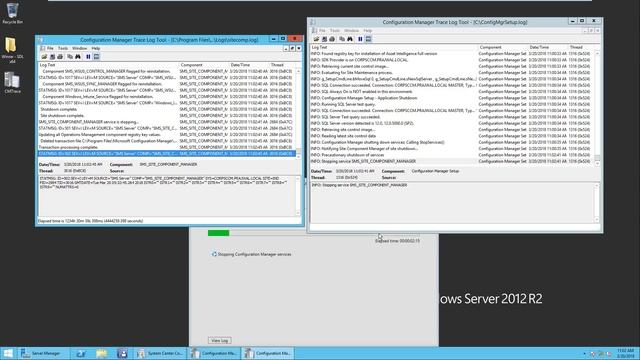Open File menu in sitecomp.log window
640x360 pixels.
coord(50,48)
